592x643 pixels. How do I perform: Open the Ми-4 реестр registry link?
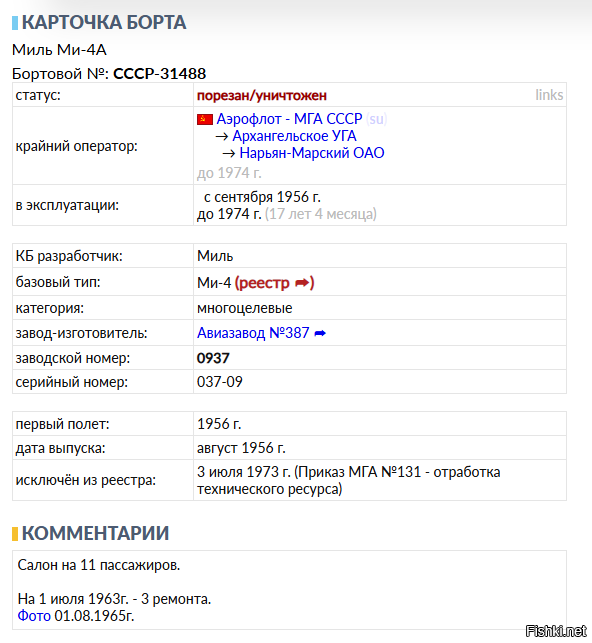(x=274, y=283)
